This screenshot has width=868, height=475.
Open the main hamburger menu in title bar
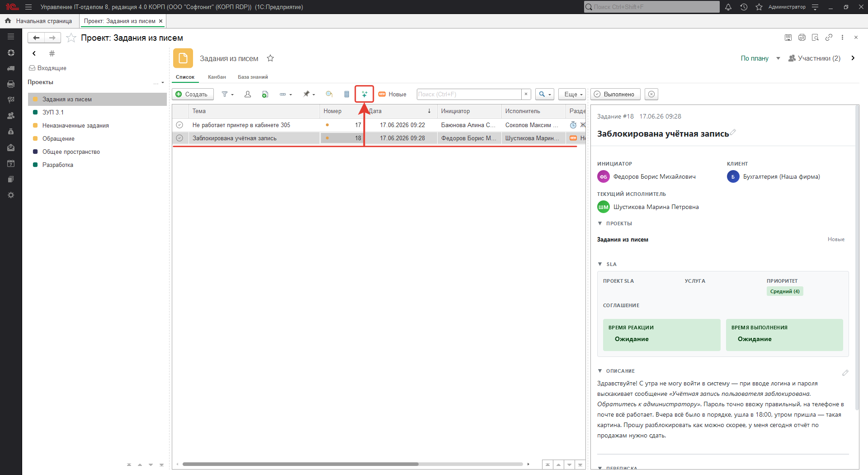click(28, 7)
